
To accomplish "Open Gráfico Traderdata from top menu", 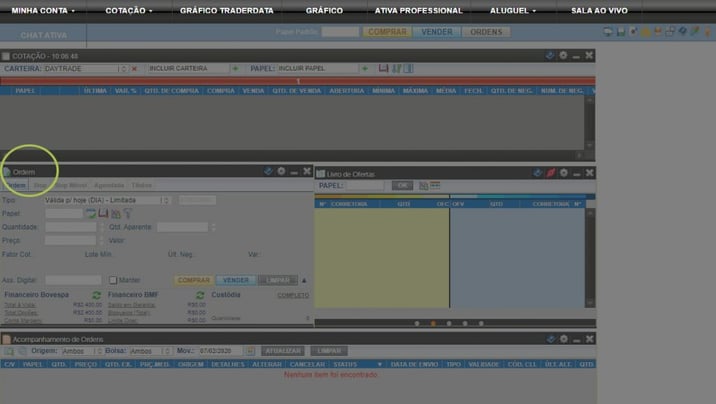I will point(226,10).
